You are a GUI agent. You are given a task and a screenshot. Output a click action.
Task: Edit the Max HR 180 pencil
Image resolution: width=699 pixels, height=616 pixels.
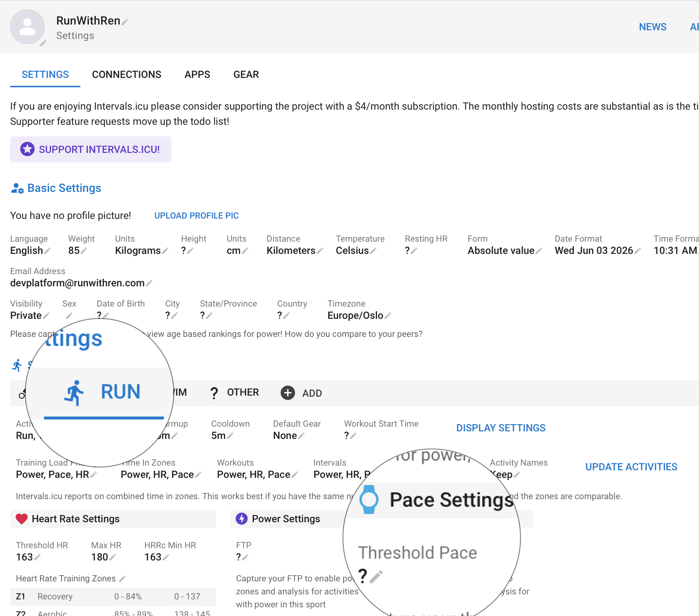coord(113,557)
